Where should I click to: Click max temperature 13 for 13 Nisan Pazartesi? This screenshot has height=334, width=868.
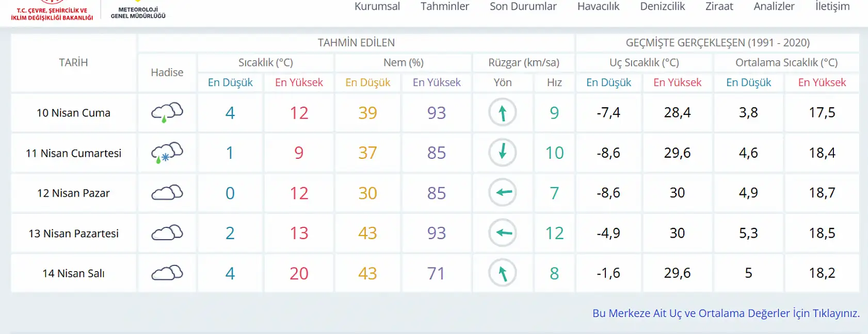tap(299, 233)
